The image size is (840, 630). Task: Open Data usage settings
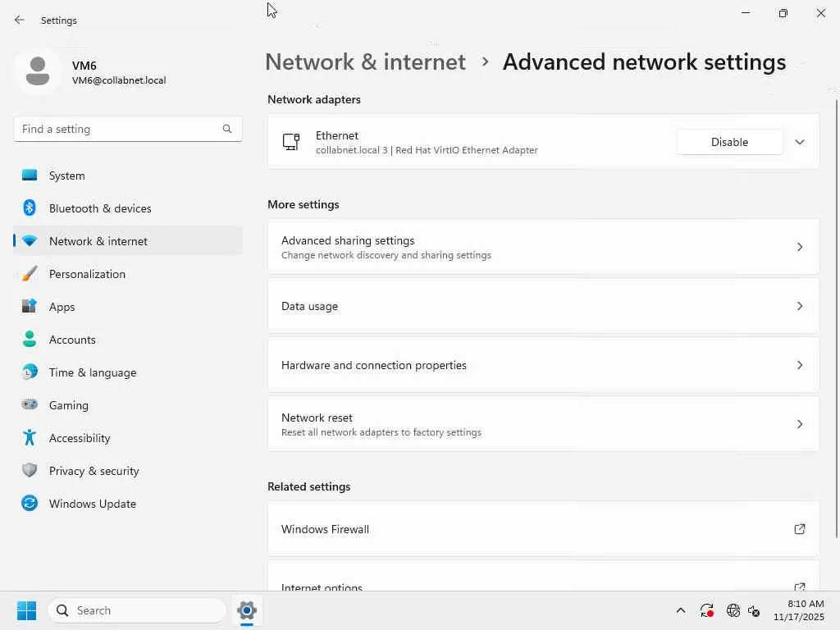(543, 306)
